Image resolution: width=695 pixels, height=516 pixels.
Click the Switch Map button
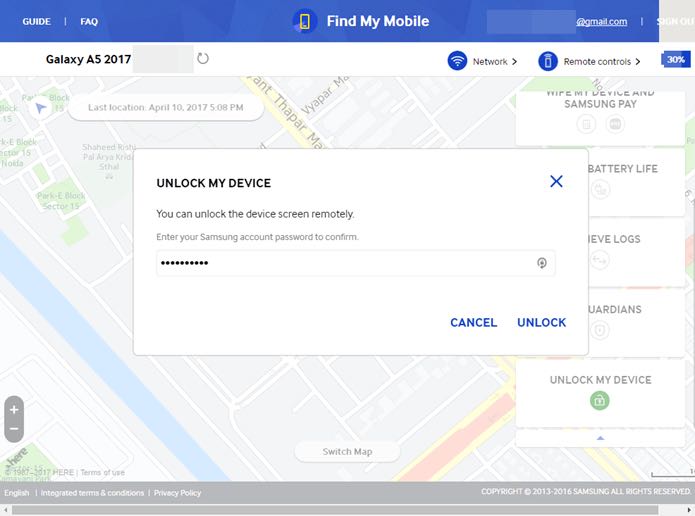(x=348, y=452)
